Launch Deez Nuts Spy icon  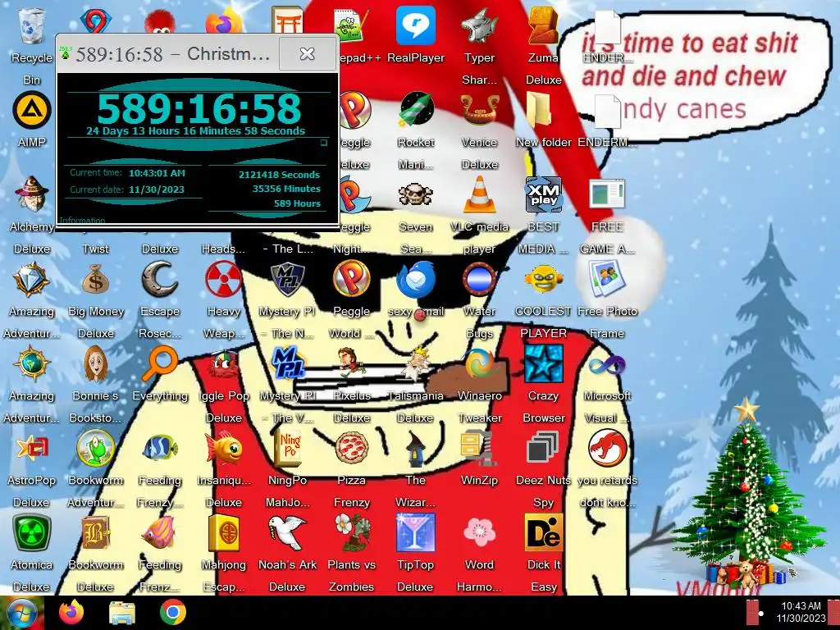[543, 448]
